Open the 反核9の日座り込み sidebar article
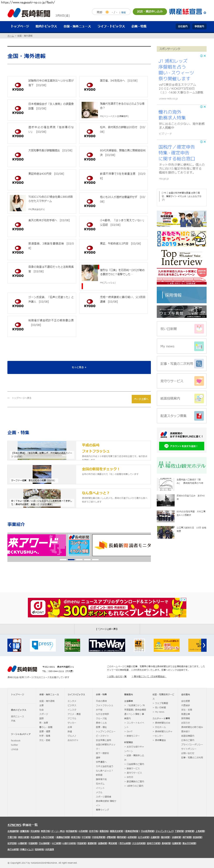214x868 pixels. click(x=181, y=500)
